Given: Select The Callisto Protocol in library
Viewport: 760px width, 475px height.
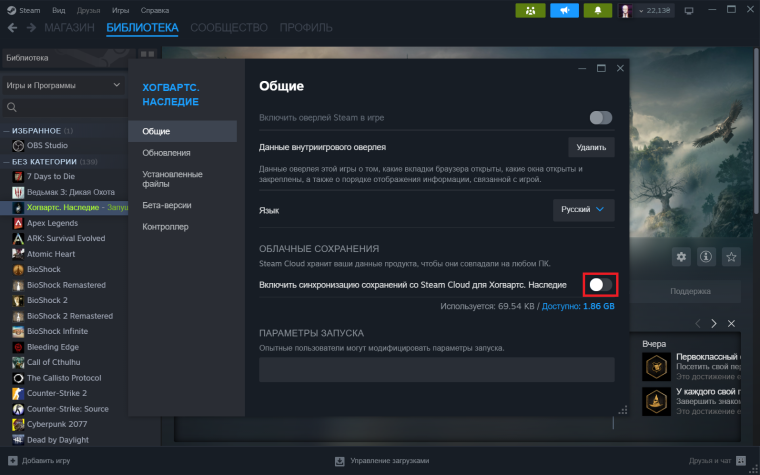Looking at the screenshot, I should coord(65,378).
